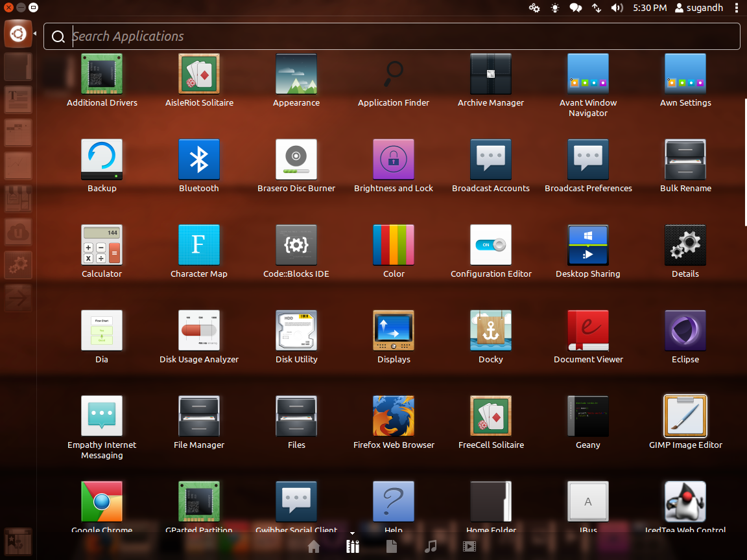747x560 pixels.
Task: Switch to the Video lens tab
Action: [469, 546]
